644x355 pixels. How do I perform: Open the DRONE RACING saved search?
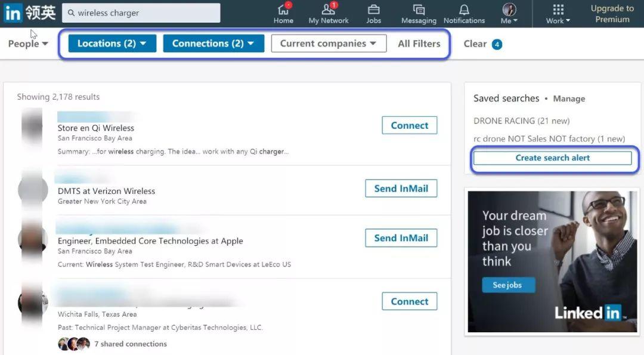522,121
